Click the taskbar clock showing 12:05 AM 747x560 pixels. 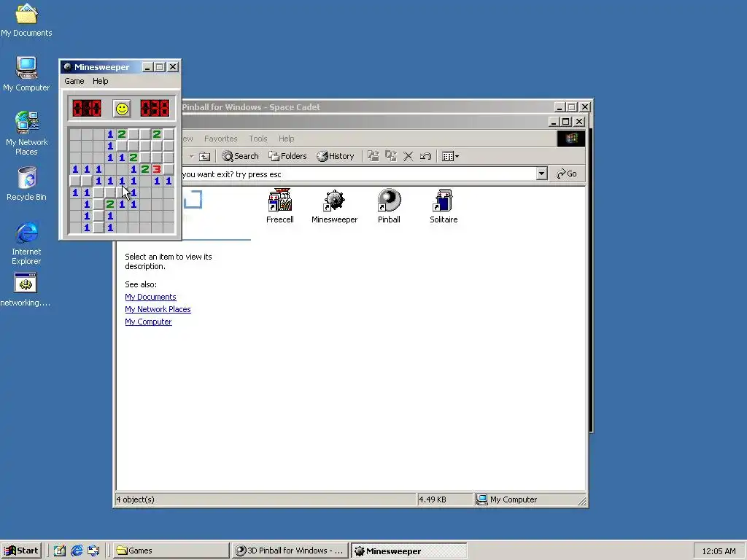(x=719, y=551)
